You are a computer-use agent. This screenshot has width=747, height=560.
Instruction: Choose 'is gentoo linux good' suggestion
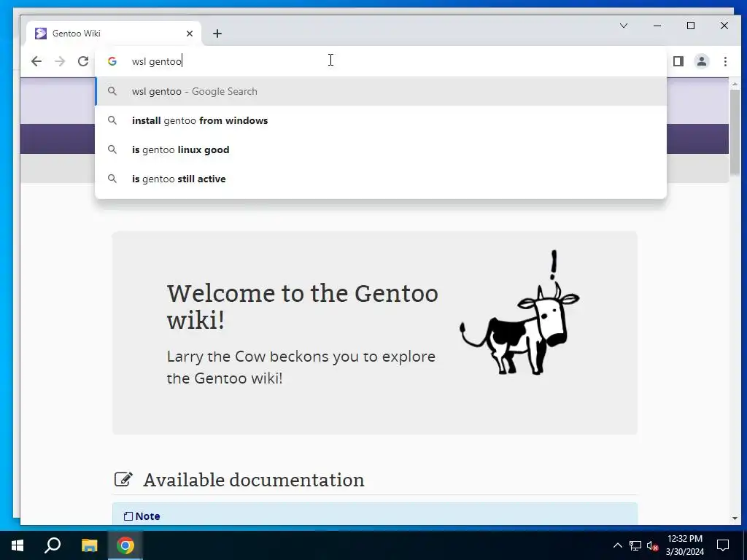pyautogui.click(x=381, y=149)
